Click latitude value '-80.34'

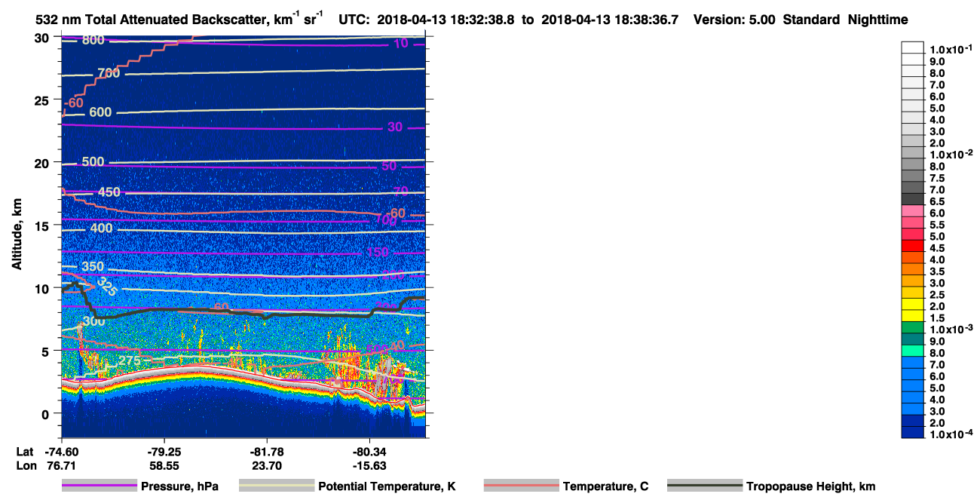369,451
